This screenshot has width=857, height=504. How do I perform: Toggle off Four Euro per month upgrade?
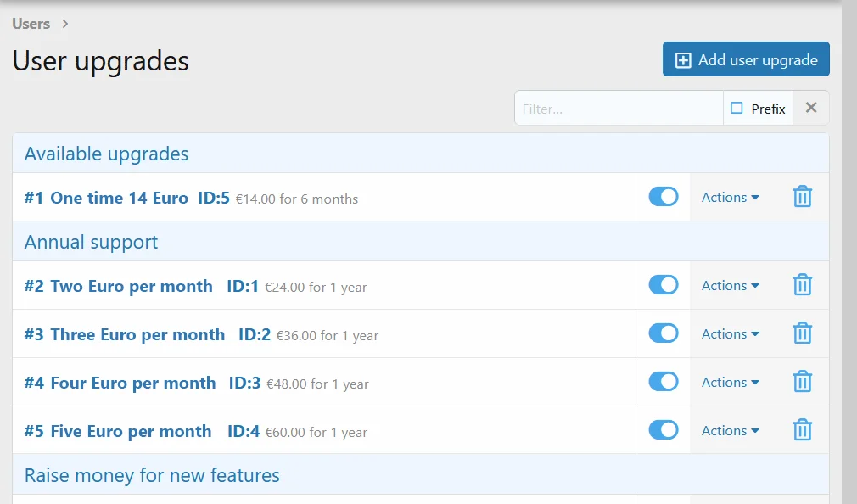664,382
